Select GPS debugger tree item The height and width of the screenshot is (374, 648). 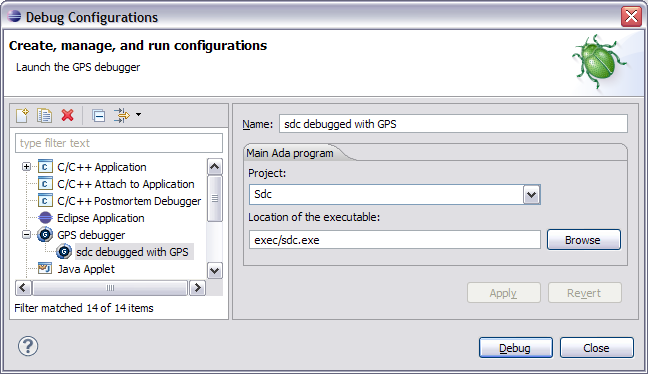point(91,235)
